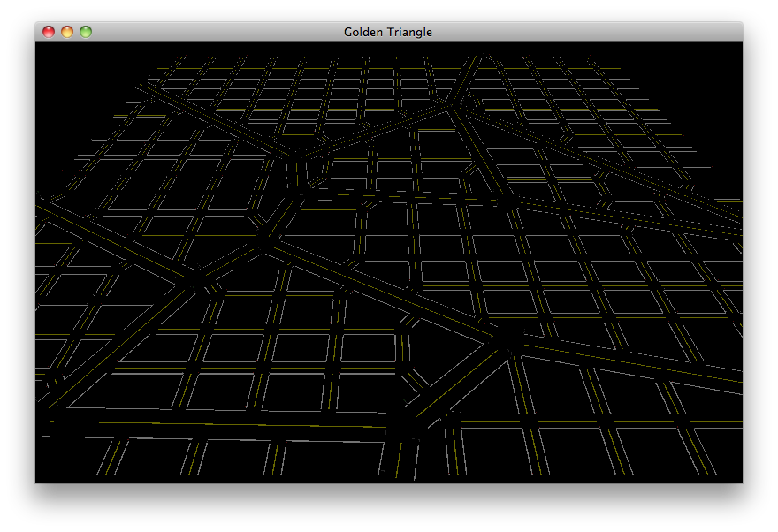Click the yellow minimize button
Viewport: 778px width, 532px height.
click(x=65, y=30)
